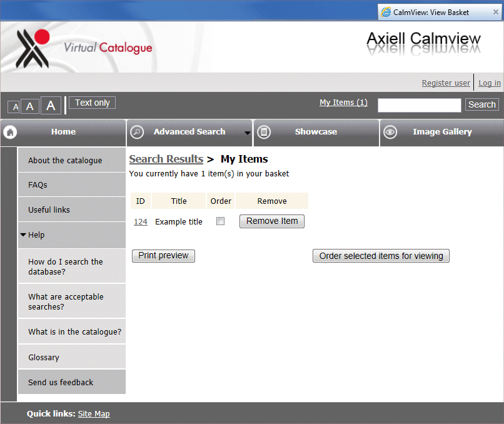The width and height of the screenshot is (504, 424).
Task: Select the smallest text size A
Action: (14, 107)
